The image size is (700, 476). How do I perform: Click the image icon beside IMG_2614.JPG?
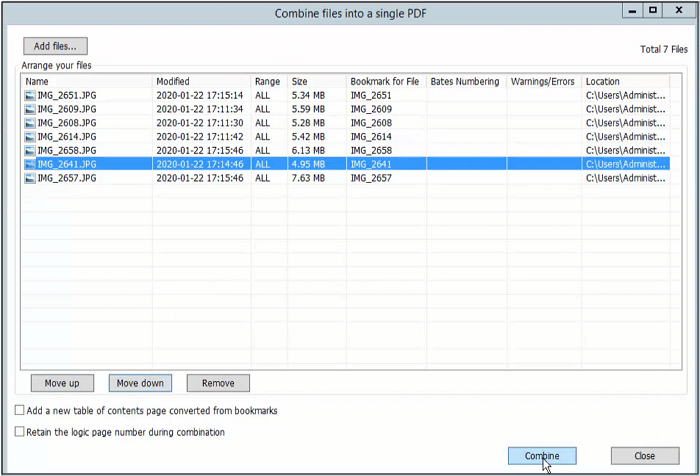click(x=30, y=137)
